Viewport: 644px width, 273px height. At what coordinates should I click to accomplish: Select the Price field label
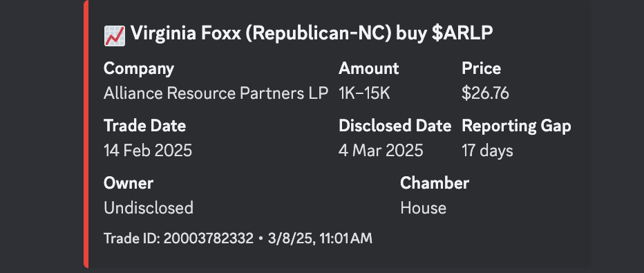(481, 68)
